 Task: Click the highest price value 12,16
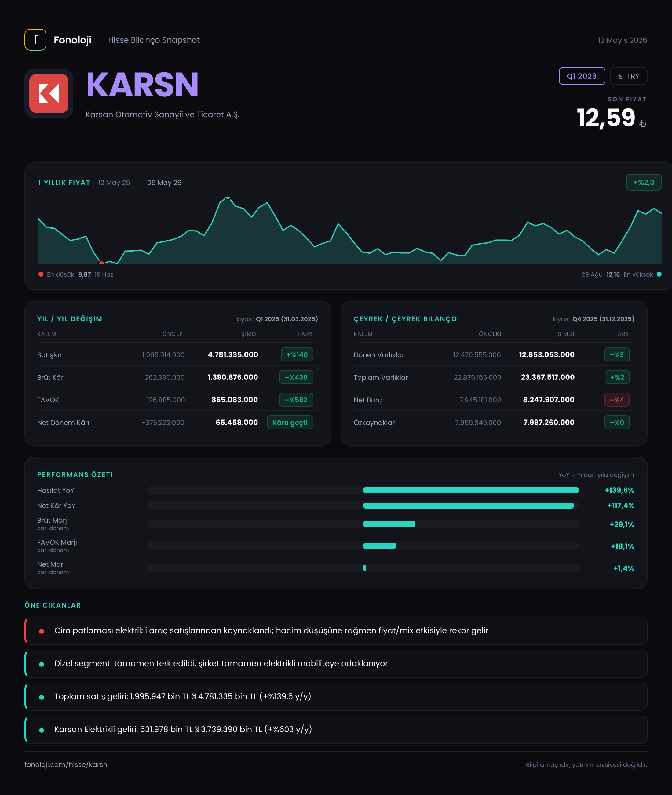pyautogui.click(x=613, y=274)
